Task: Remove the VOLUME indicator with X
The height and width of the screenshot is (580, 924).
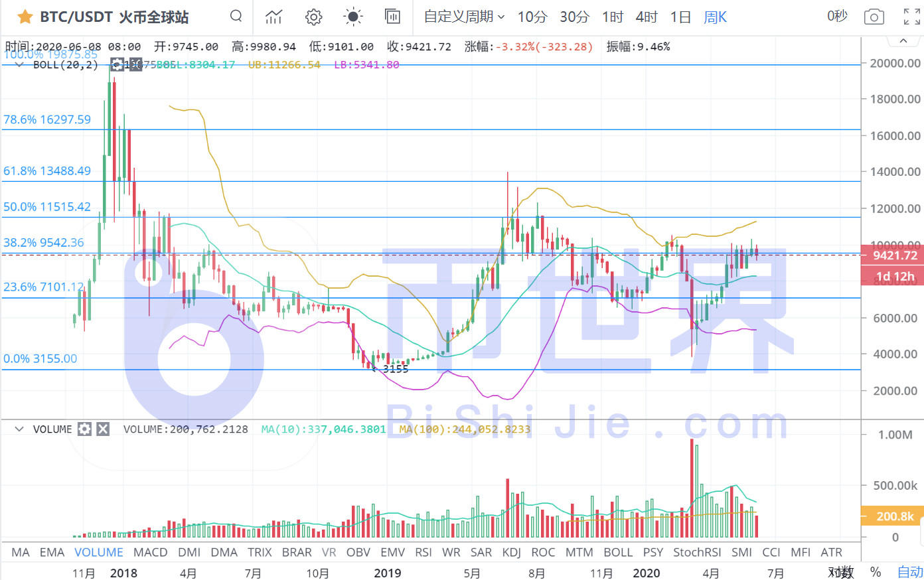Action: click(x=103, y=429)
